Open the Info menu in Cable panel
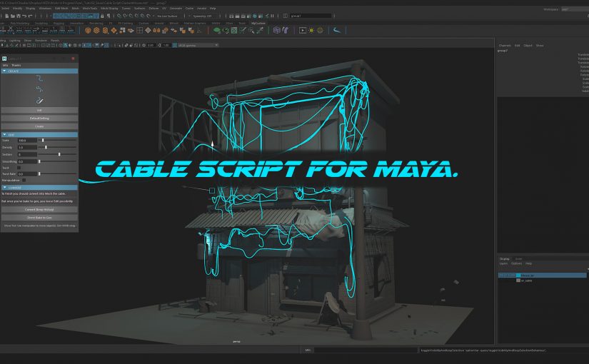The image size is (589, 364). pyautogui.click(x=5, y=66)
